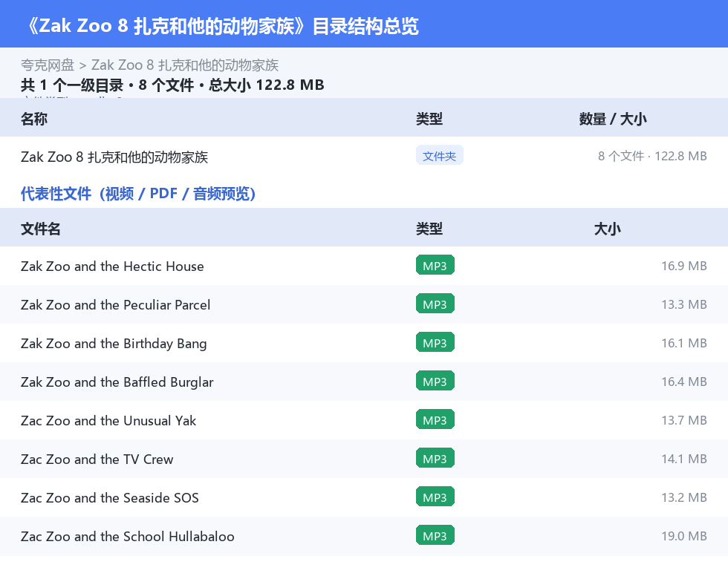Click the 14.1 MB size value
Viewport: 728px width, 579px height.
pos(684,459)
